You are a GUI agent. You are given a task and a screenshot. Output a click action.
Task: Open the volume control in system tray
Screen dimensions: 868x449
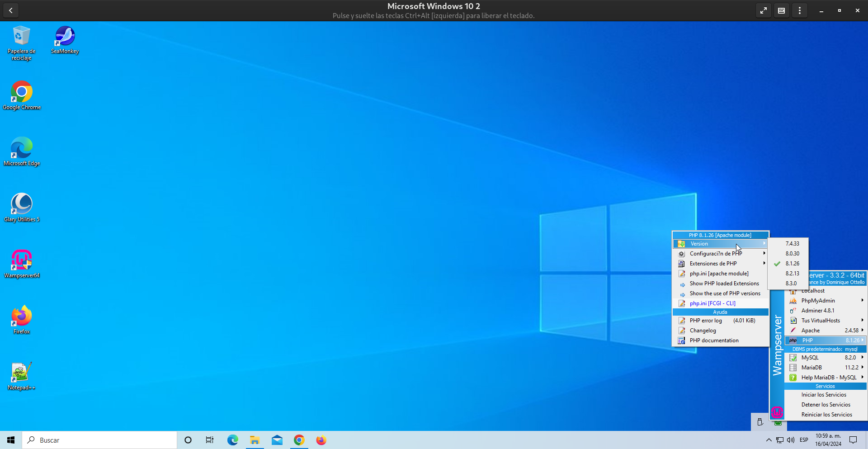(791, 440)
